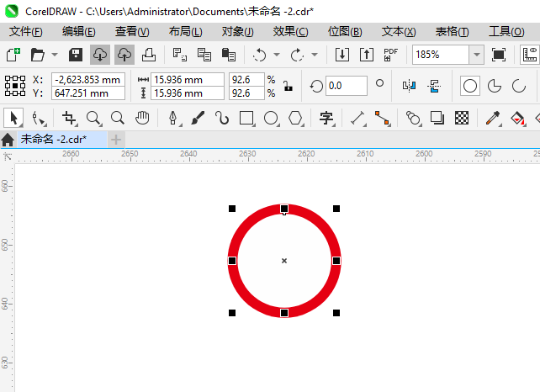Click the Open folder icon
The width and height of the screenshot is (540, 392).
[37, 55]
